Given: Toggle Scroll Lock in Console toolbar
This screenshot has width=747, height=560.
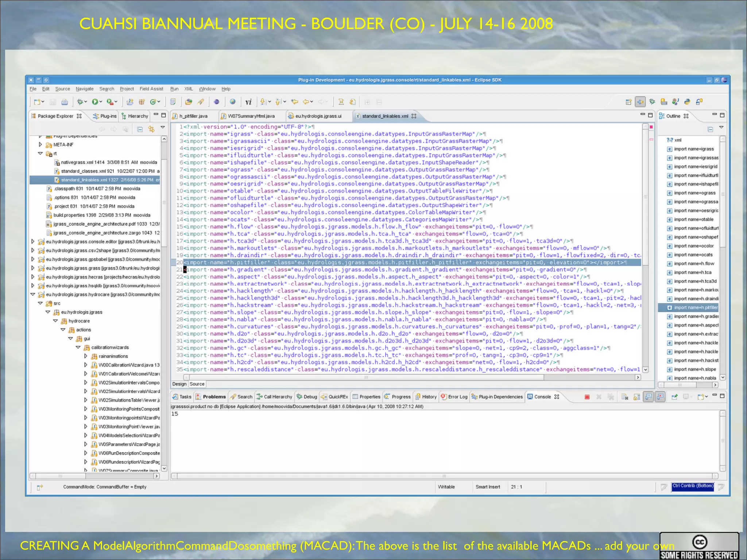Looking at the screenshot, I should coord(636,397).
